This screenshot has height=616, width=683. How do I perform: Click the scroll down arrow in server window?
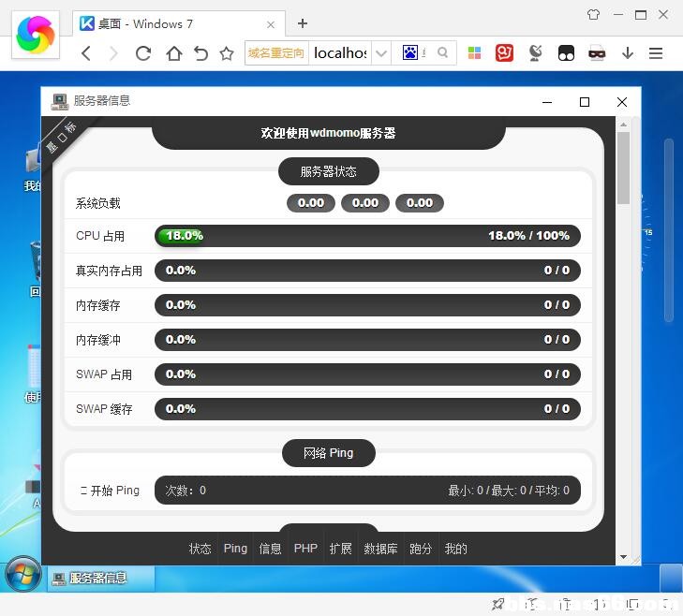point(623,557)
